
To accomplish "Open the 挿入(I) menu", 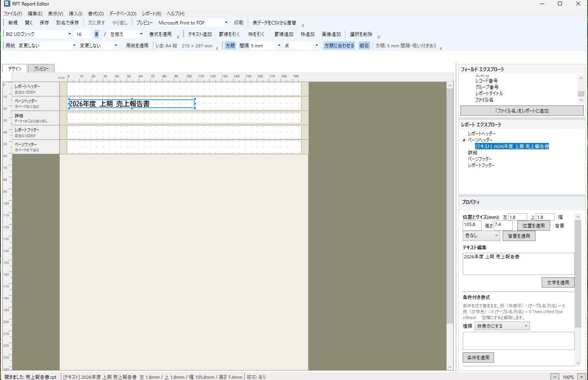I will click(x=75, y=13).
